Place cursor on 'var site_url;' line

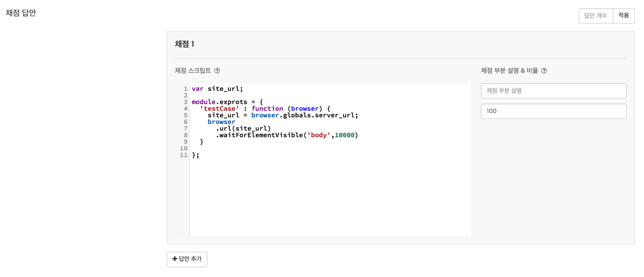click(218, 89)
